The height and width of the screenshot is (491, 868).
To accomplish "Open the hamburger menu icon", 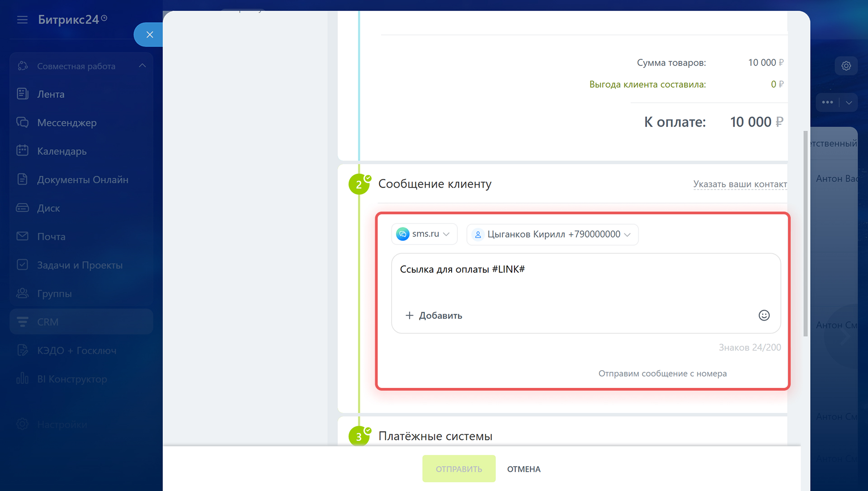I will pos(22,19).
